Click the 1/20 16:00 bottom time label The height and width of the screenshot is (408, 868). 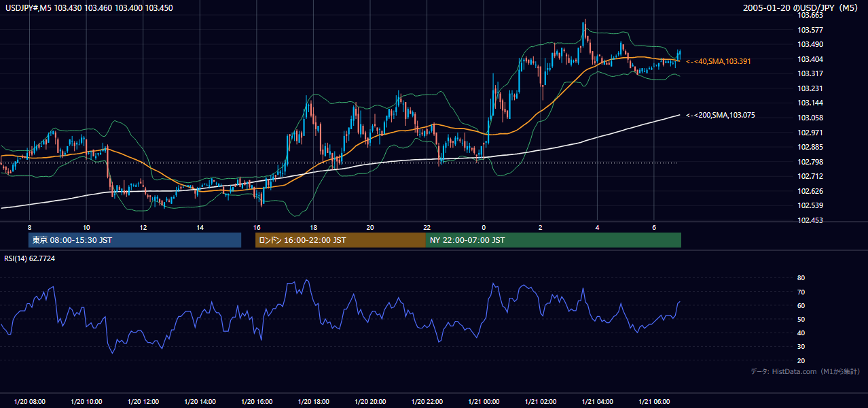257,402
